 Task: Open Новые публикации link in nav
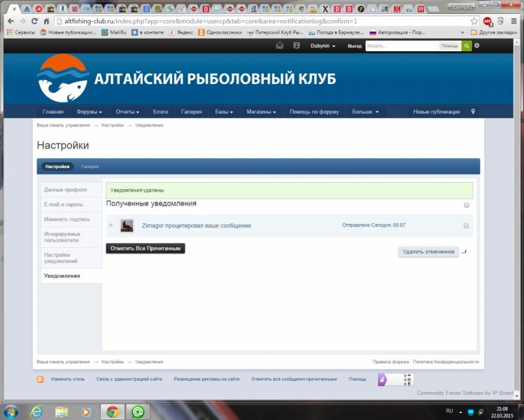(x=437, y=112)
